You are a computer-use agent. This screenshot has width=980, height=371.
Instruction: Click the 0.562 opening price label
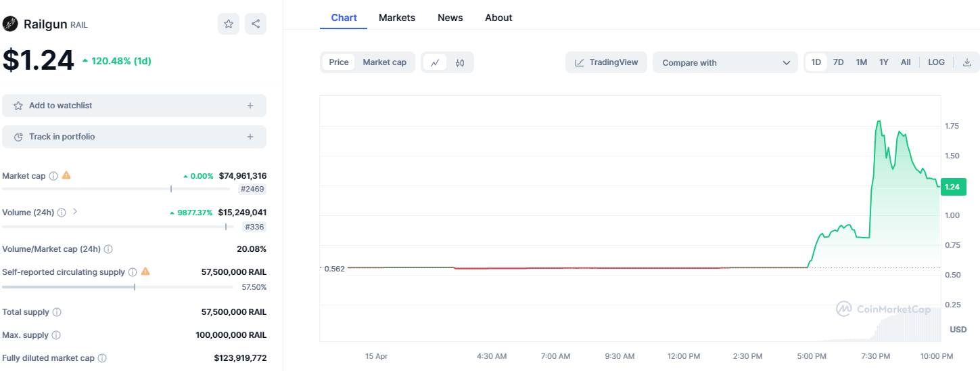point(334,269)
